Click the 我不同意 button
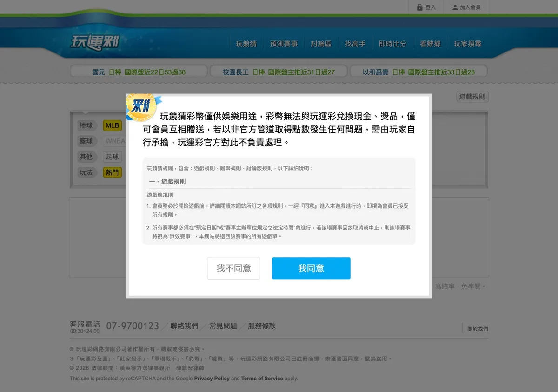Viewport: 558px width, 392px height. coord(233,268)
